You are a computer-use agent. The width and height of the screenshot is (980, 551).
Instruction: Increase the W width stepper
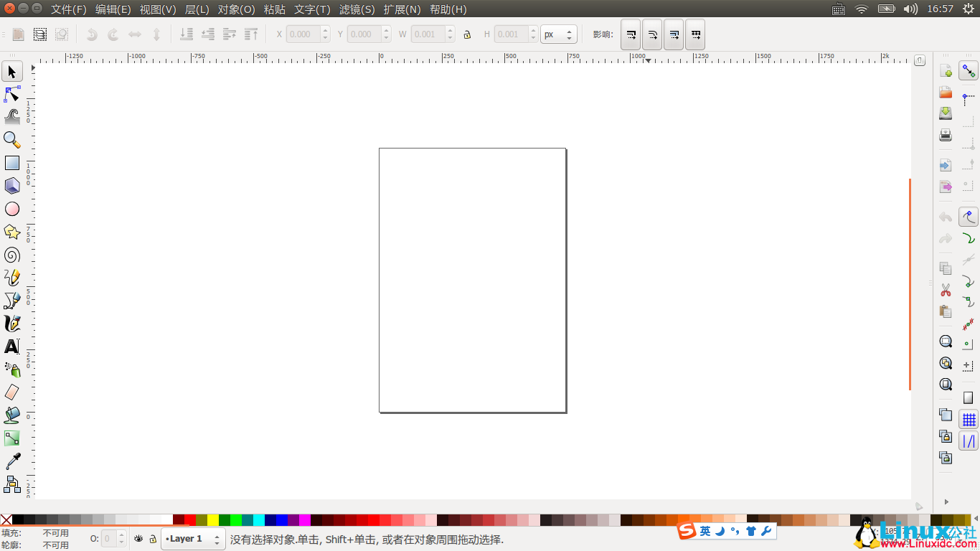(x=450, y=30)
